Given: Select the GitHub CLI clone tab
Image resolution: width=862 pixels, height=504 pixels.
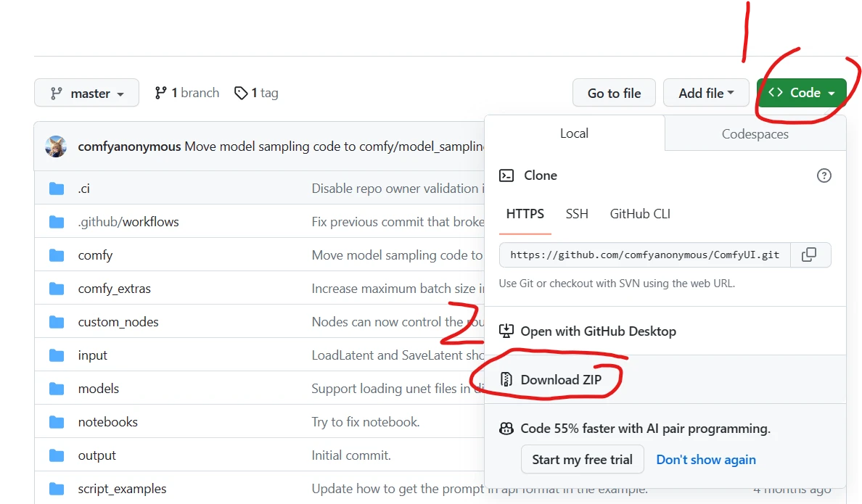Looking at the screenshot, I should click(640, 214).
